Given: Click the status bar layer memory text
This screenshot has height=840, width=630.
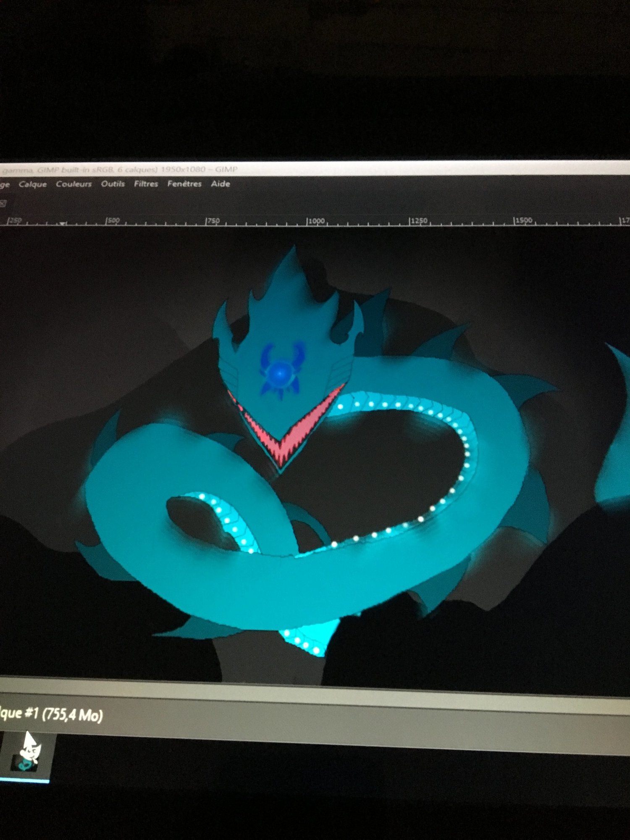Looking at the screenshot, I should coord(51,714).
